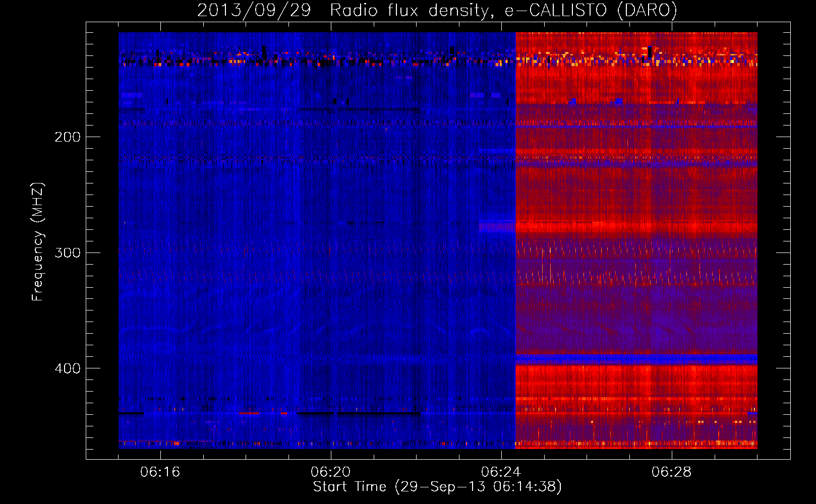The width and height of the screenshot is (816, 504).
Task: Click the "Frequency (MHZ)" axis label
Action: (38, 242)
